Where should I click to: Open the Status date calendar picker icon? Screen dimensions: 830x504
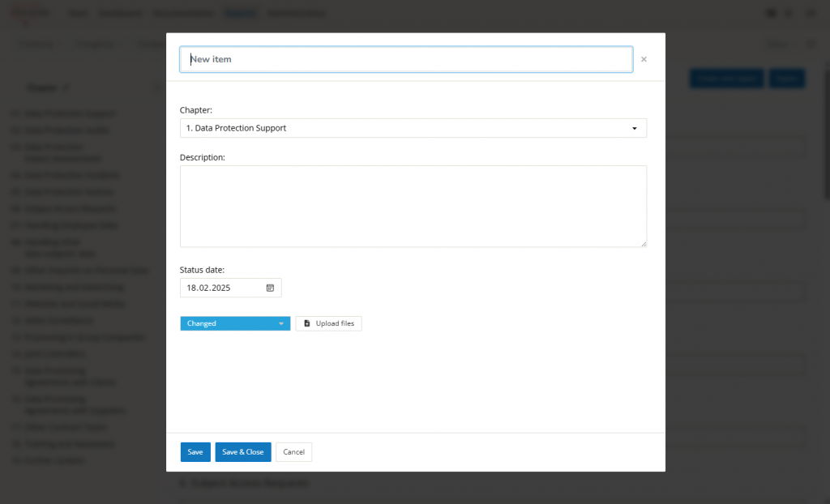(x=270, y=288)
